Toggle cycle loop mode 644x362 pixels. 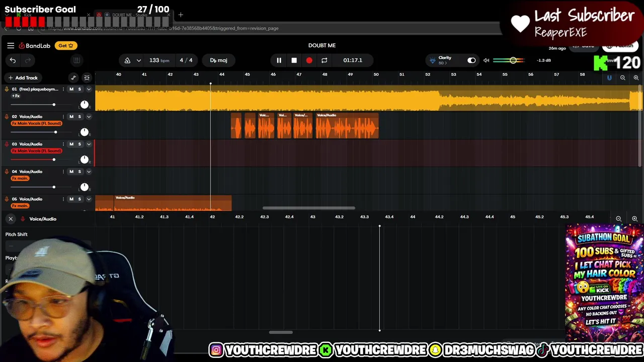[324, 60]
